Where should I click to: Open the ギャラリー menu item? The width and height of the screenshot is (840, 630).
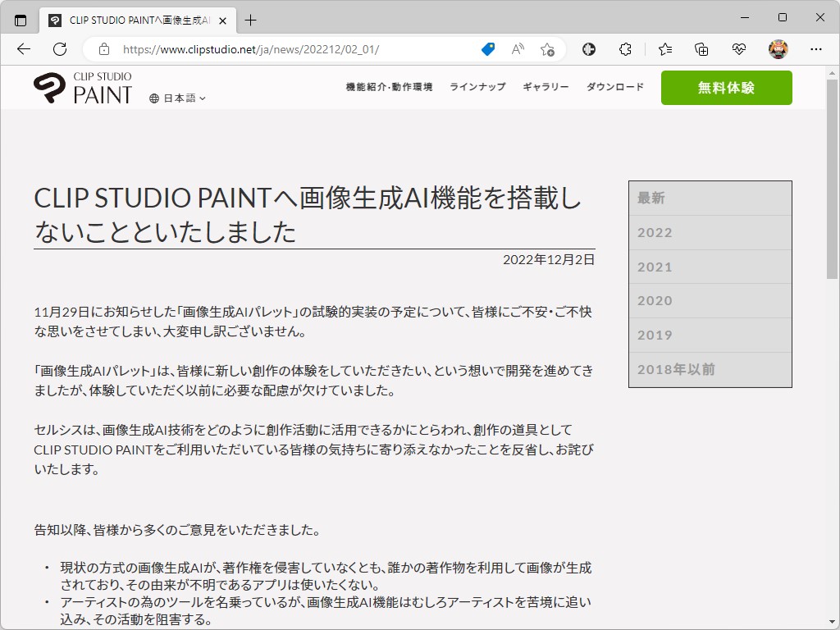coord(546,87)
